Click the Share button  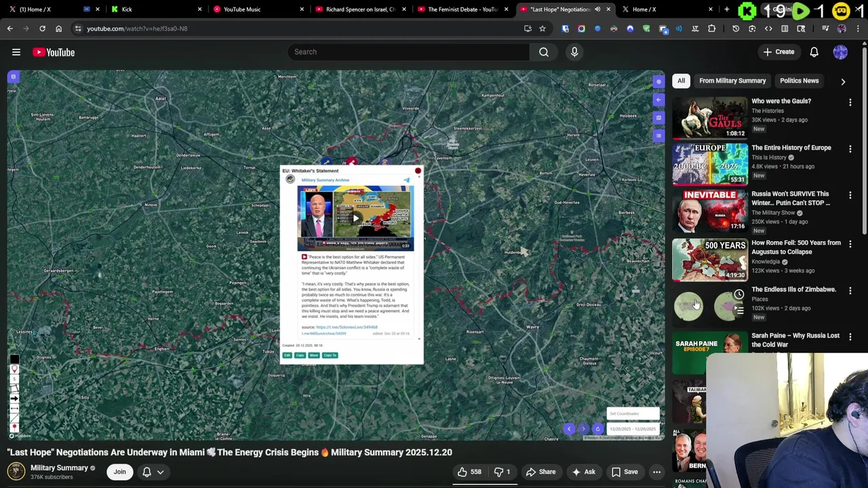pyautogui.click(x=541, y=472)
